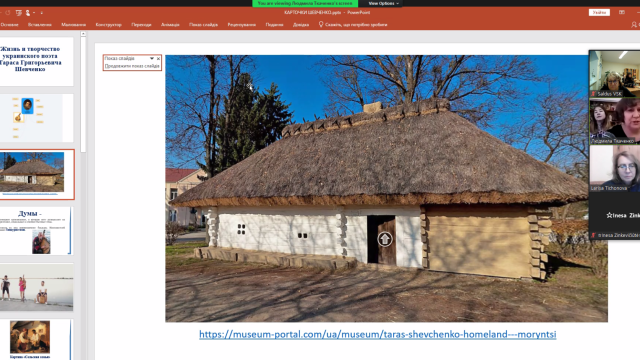The width and height of the screenshot is (640, 360).
Task: Click the Redo icon in quick access toolbar
Action: pos(8,13)
